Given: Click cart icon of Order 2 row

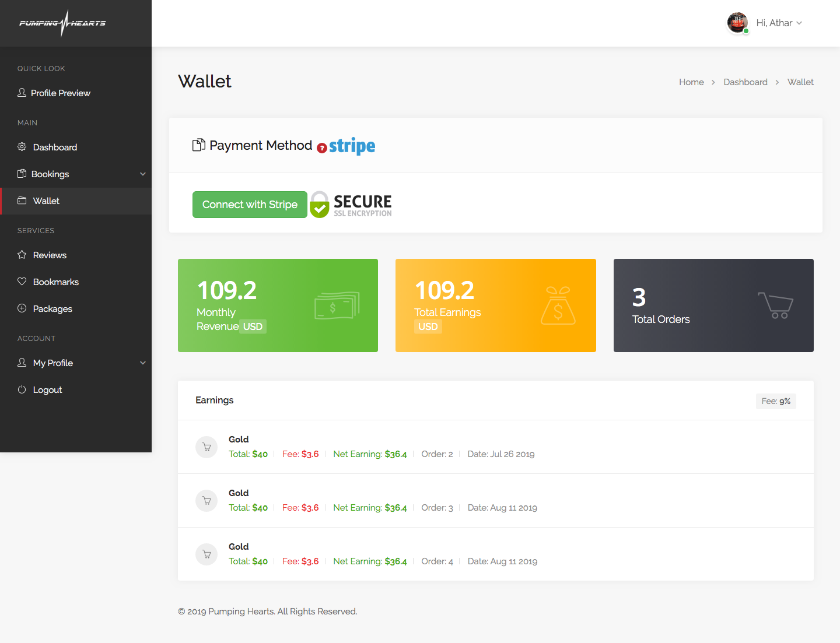Looking at the screenshot, I should 206,447.
